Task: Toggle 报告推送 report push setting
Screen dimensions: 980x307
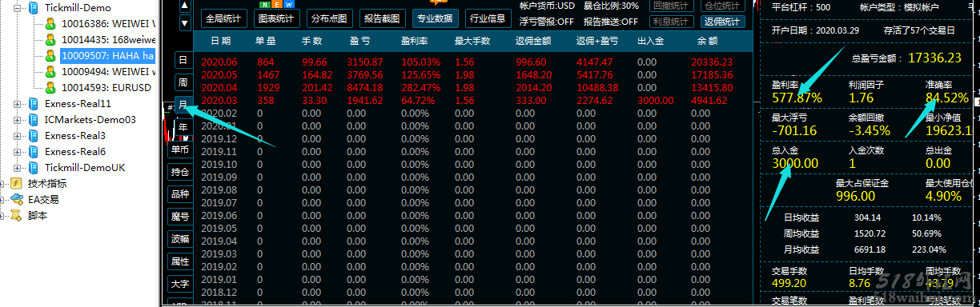Action: (x=611, y=22)
